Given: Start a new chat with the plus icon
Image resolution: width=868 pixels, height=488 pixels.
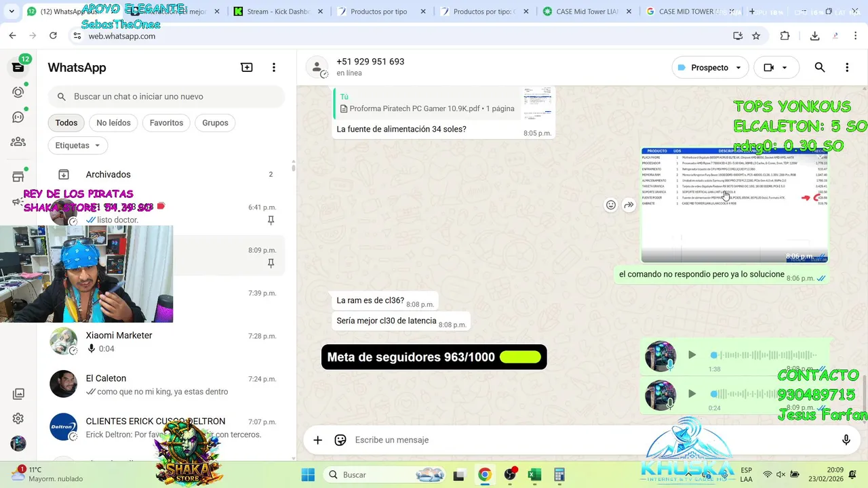Looking at the screenshot, I should [247, 67].
